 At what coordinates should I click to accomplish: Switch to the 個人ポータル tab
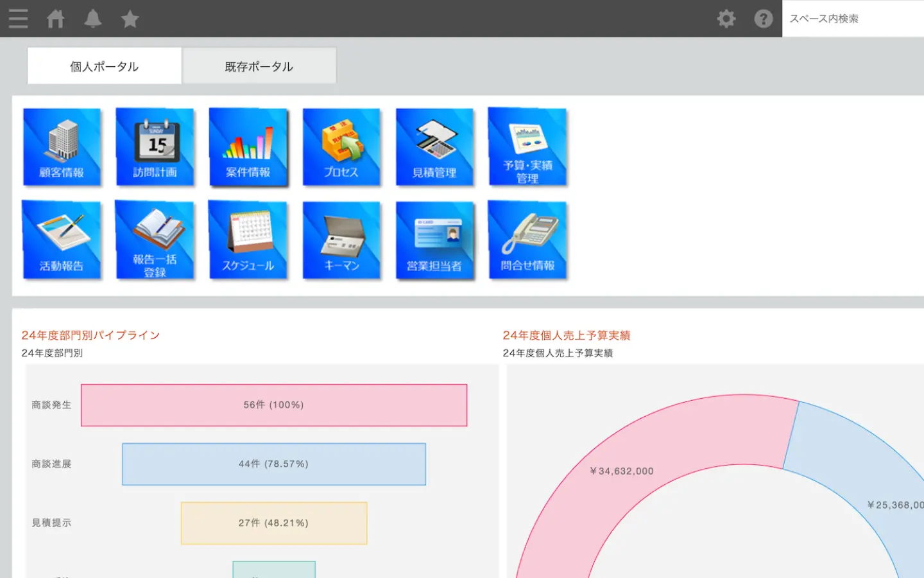(104, 66)
